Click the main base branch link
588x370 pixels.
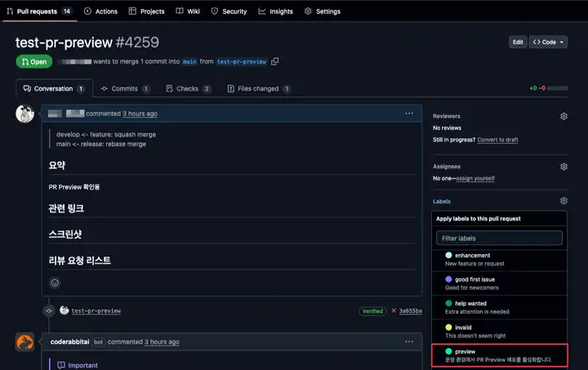coord(189,61)
